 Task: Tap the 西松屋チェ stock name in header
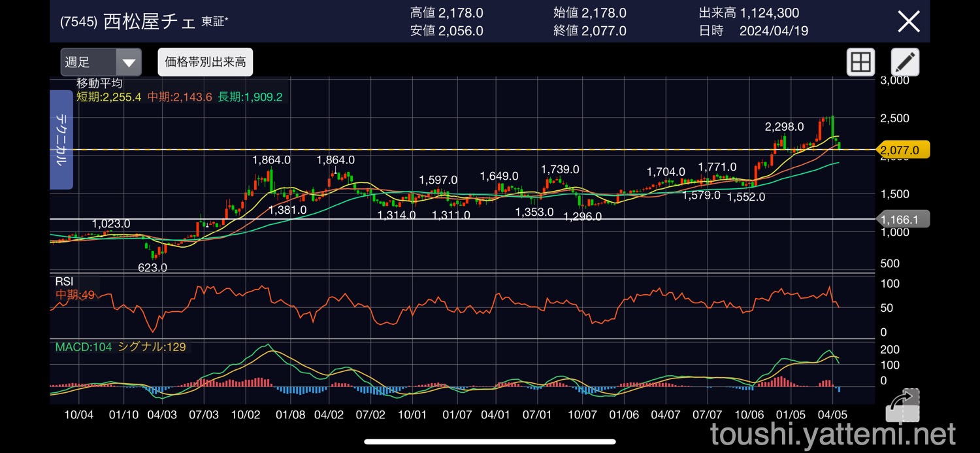point(150,22)
